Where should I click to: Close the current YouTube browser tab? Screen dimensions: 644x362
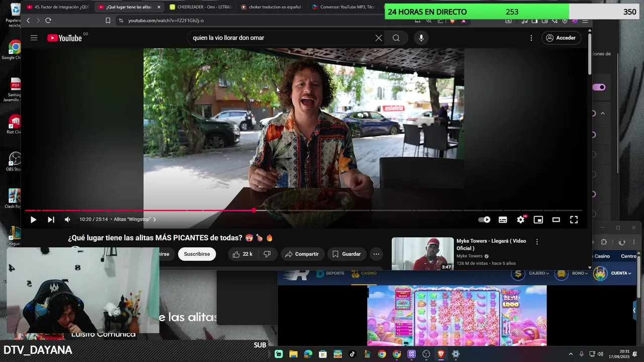point(159,7)
